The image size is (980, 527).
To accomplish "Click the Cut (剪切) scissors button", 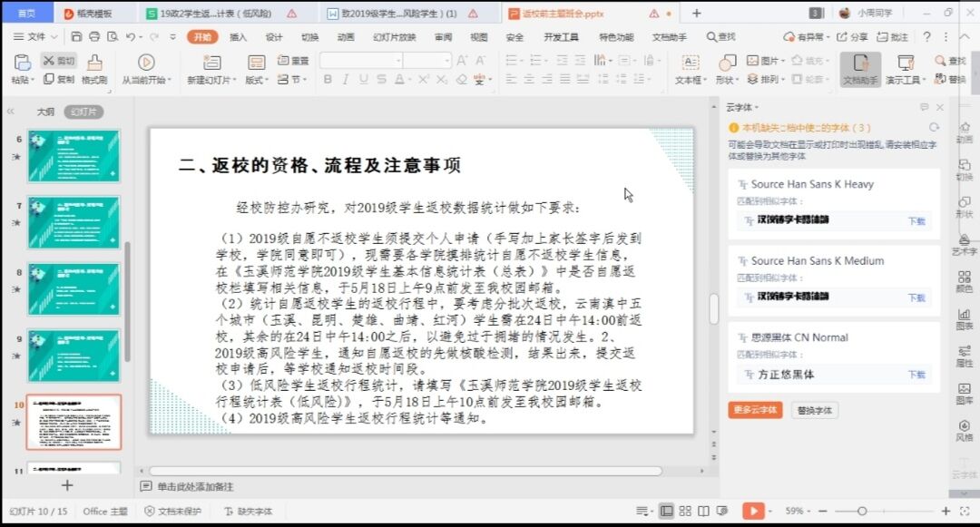I will coord(59,61).
